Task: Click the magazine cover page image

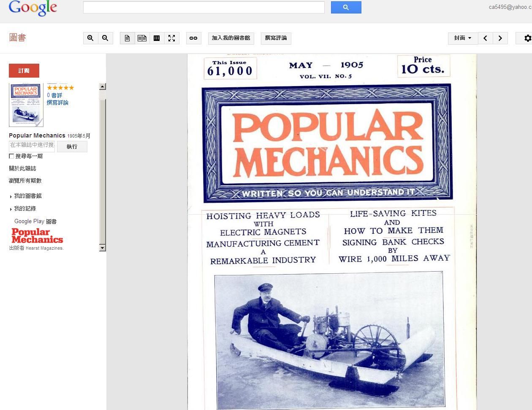Action: (x=332, y=232)
